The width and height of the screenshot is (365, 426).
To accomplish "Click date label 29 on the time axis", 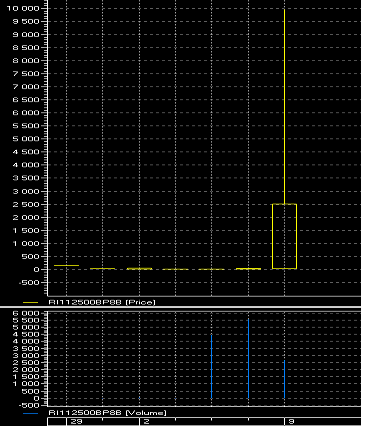I will pyautogui.click(x=77, y=422).
